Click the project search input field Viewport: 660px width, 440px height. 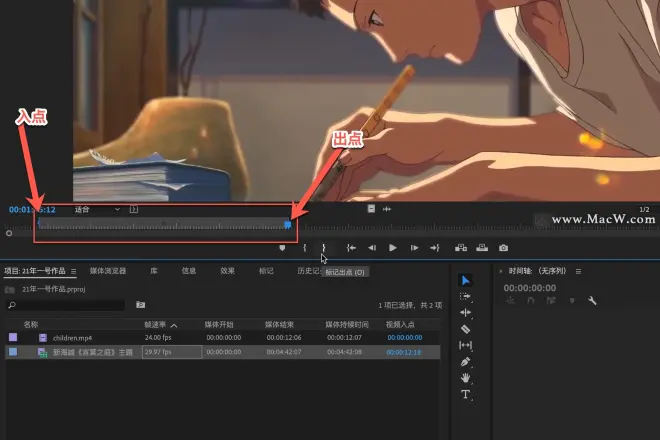pos(65,304)
